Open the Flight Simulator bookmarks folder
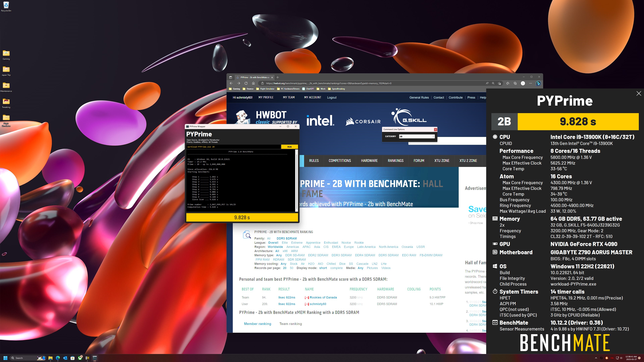The image size is (644, 362). click(x=265, y=89)
